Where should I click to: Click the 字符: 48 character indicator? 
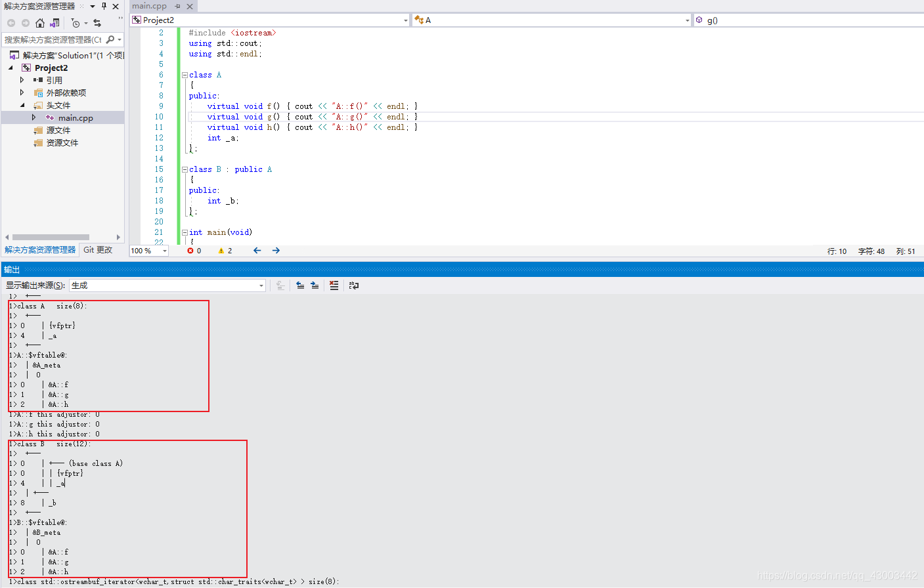871,251
